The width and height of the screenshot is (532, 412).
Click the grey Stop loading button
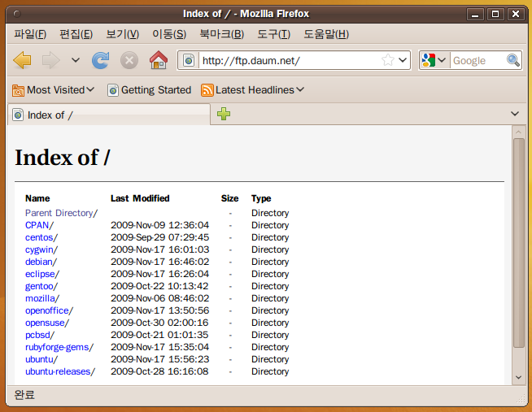[129, 61]
